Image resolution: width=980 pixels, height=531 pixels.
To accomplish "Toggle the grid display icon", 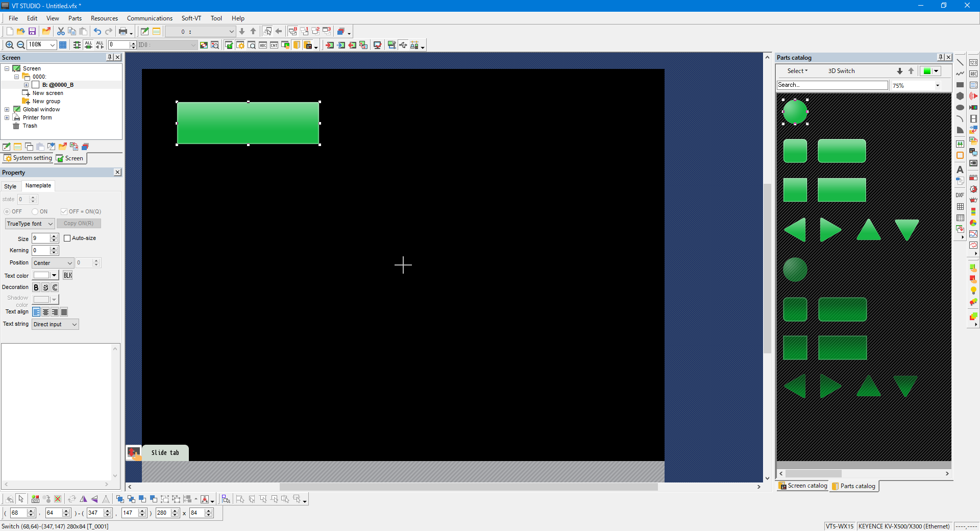I will 63,45.
